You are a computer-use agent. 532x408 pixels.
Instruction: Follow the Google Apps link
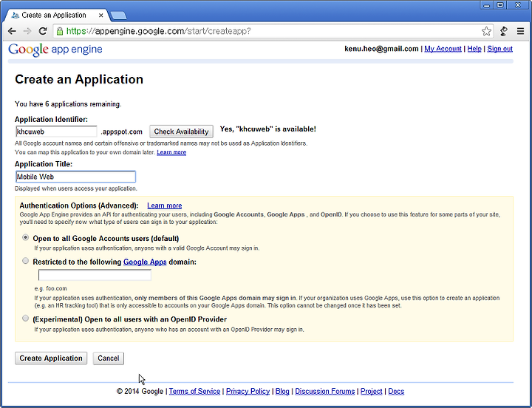coord(145,262)
